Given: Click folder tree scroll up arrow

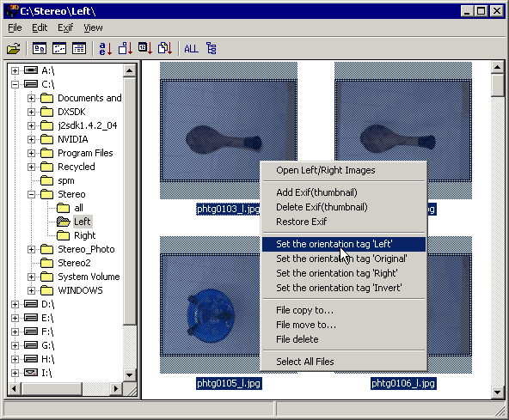Looking at the screenshot, I should [x=130, y=70].
